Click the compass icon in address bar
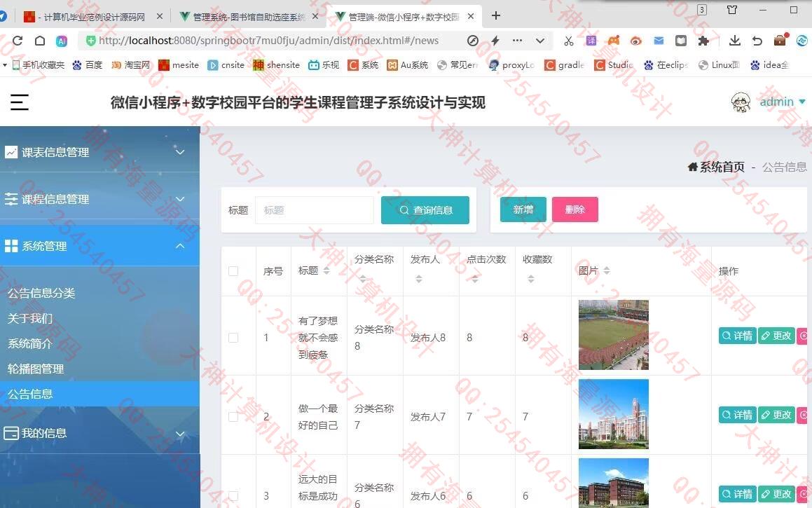Viewport: 812px width, 508px height. (472, 41)
